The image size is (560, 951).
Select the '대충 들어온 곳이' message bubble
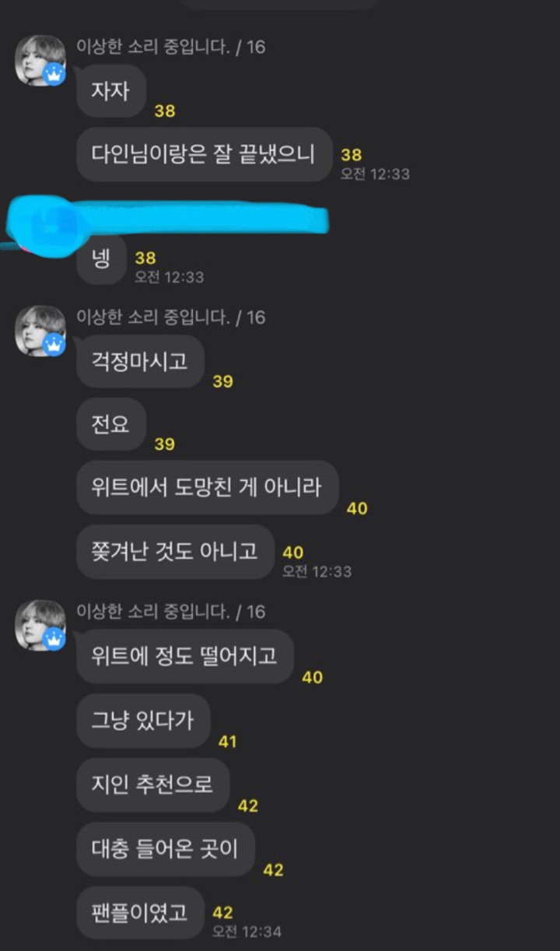166,848
